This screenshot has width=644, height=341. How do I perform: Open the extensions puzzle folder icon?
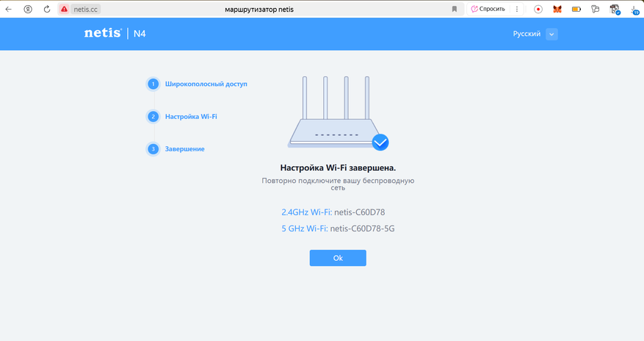click(595, 9)
